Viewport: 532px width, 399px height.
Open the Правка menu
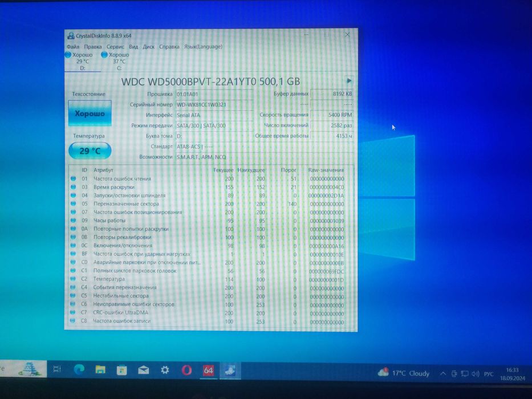pos(92,47)
